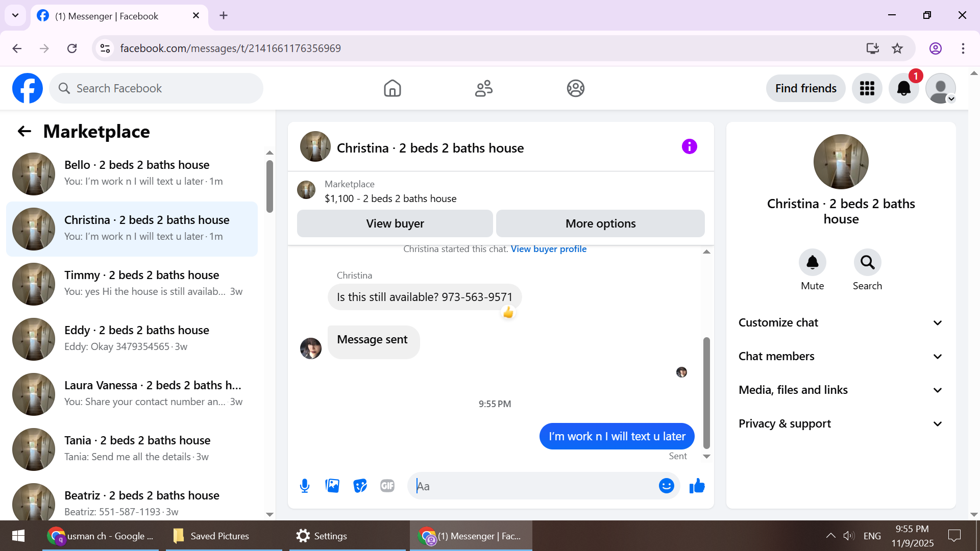
Task: Open the Facebook logo home link
Action: tap(28, 88)
